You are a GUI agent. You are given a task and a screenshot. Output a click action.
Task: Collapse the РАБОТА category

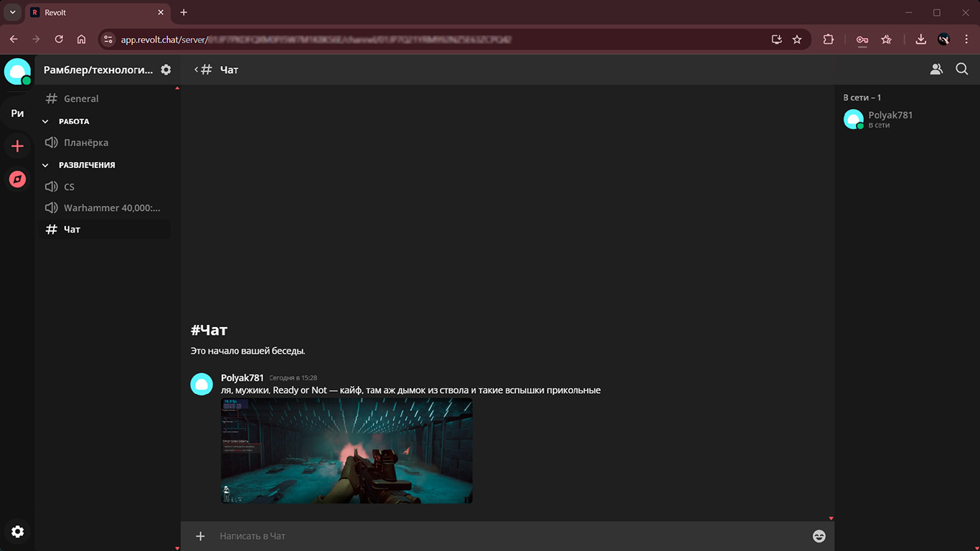(66, 121)
